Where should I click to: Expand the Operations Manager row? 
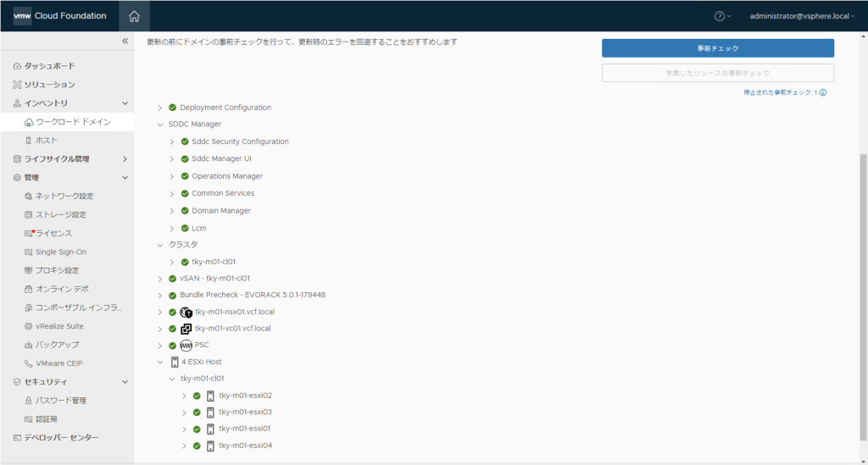pos(171,176)
